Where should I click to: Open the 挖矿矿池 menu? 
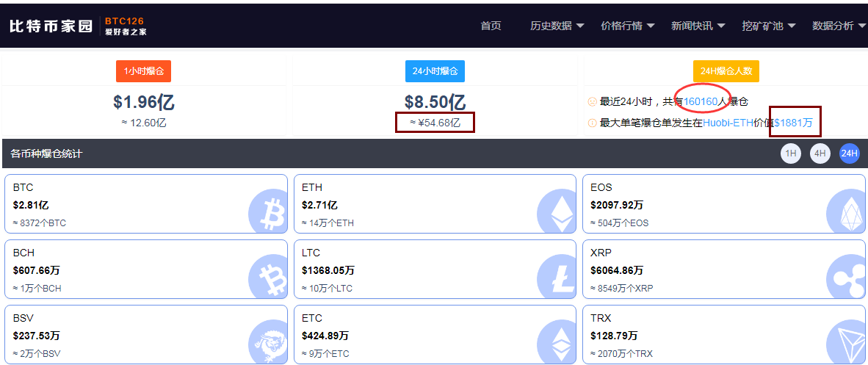[x=768, y=26]
